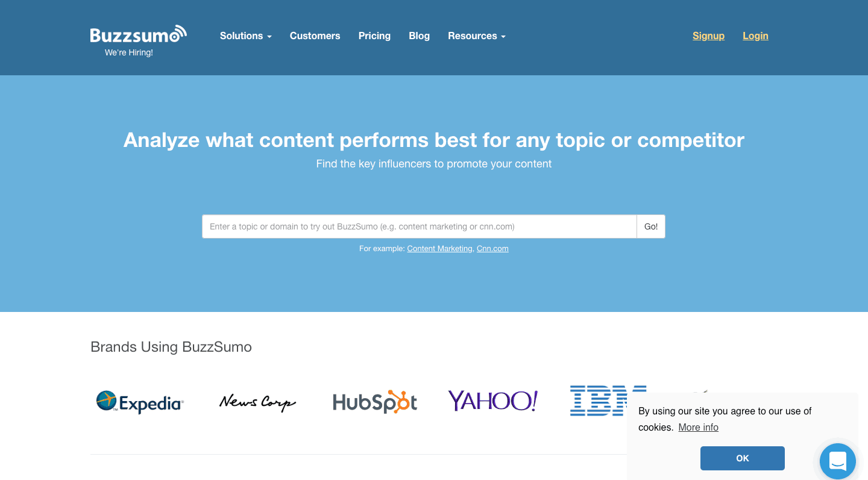868x480 pixels.
Task: Click the main headline about analyzing content
Action: (434, 140)
